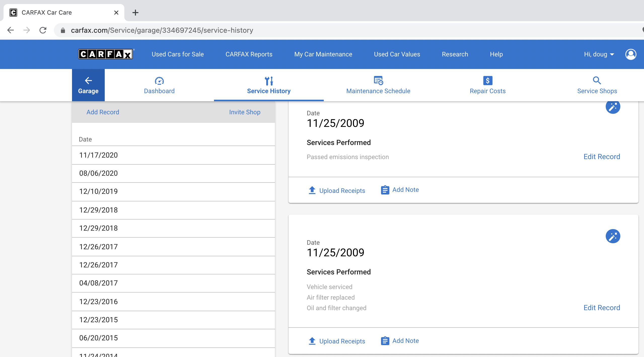This screenshot has height=357, width=644.
Task: Click note clipboard icon in emissions inspection record
Action: tap(385, 190)
